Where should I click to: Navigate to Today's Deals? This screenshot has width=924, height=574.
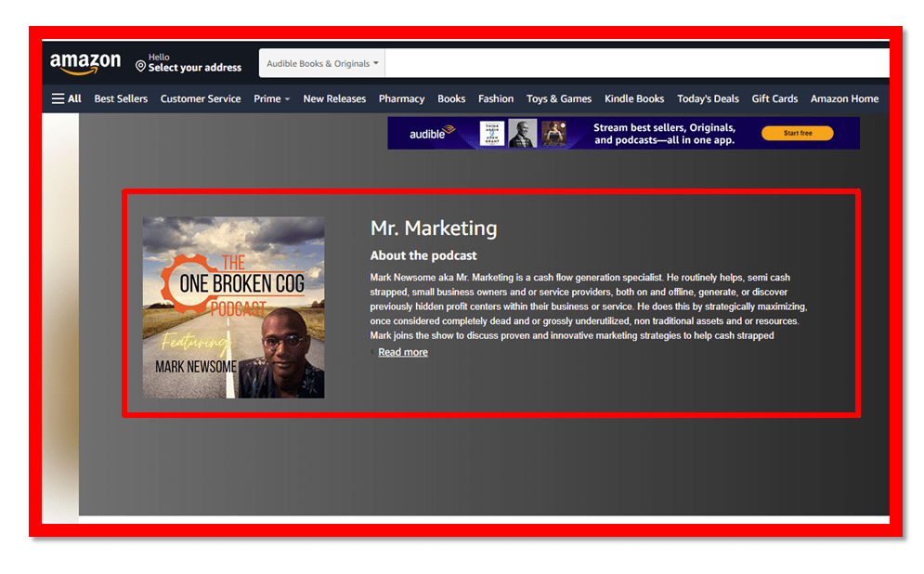[x=708, y=98]
